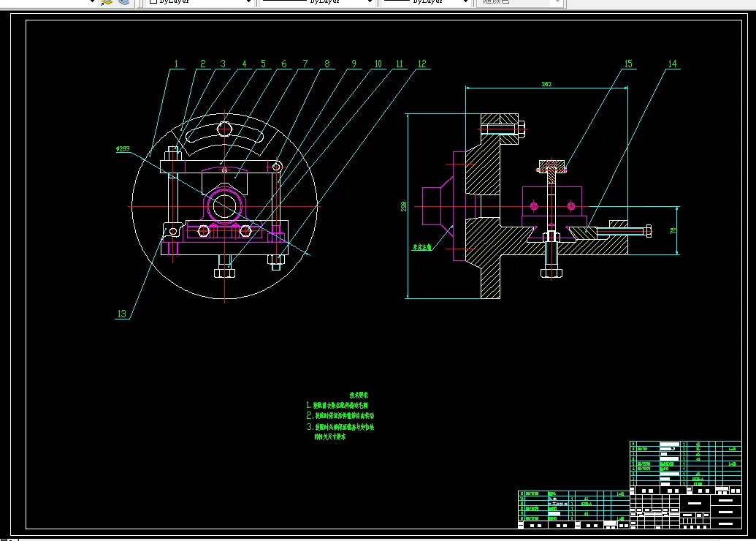The height and width of the screenshot is (541, 756).
Task: Select part callout number 10
Action: coord(378,64)
